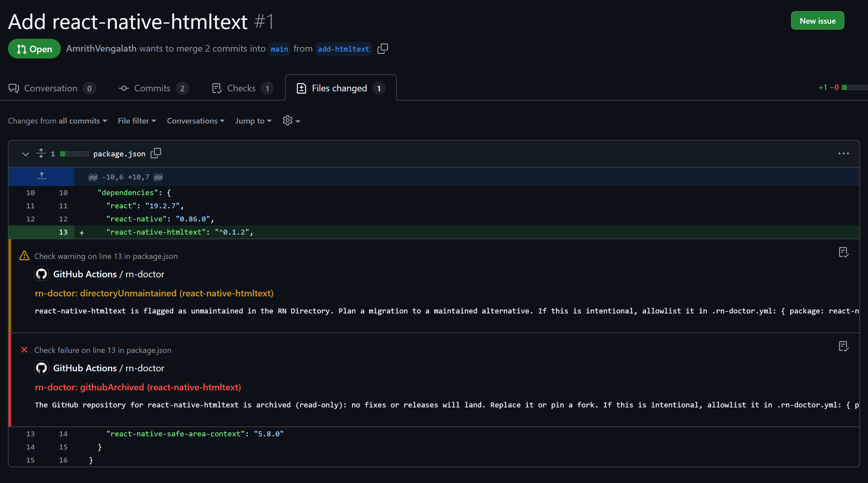Click the rn-doctor directoryUnmaintained warning title

pos(154,293)
